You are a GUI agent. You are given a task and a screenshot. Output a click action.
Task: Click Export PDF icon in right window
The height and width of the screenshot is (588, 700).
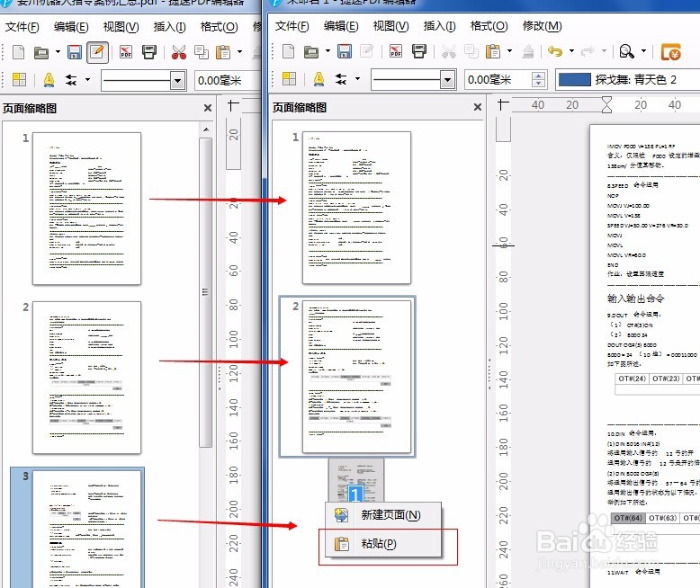tap(396, 52)
